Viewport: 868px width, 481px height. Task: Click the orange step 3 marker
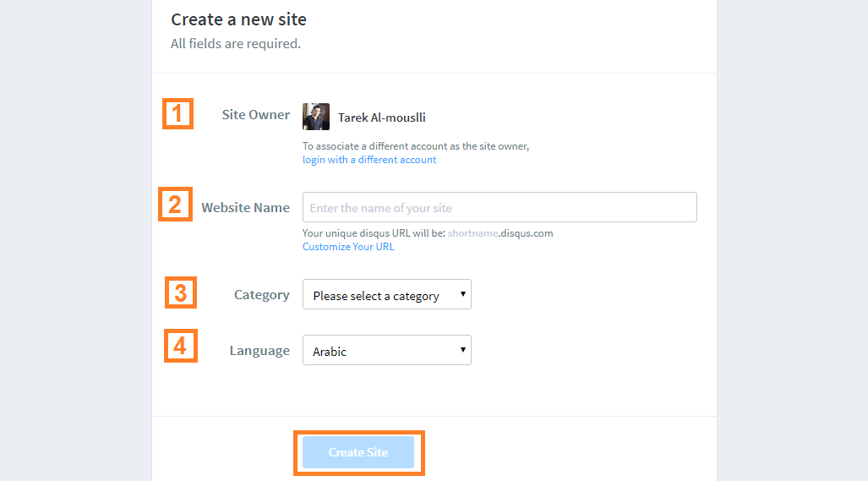(181, 292)
